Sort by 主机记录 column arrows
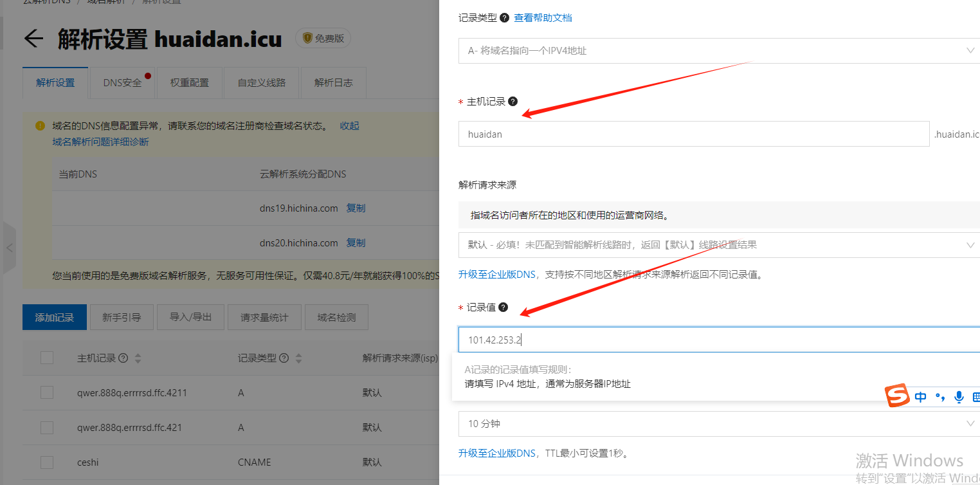 (x=138, y=358)
